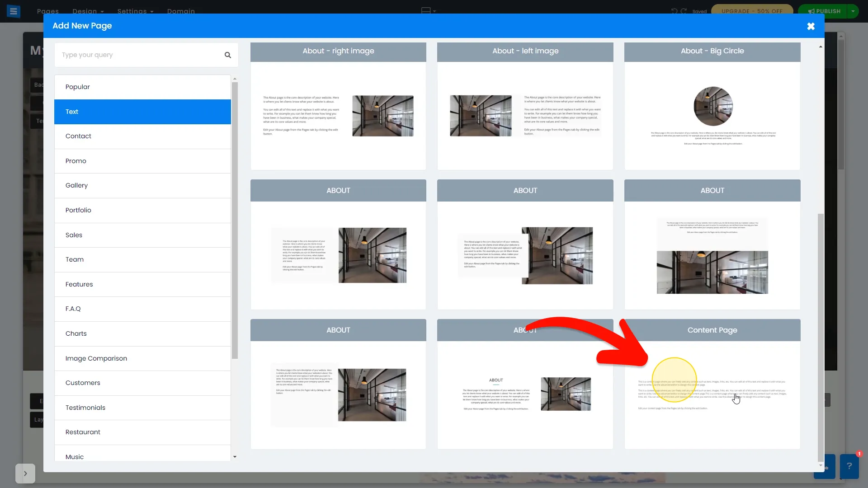Focus the Type your query field
The width and height of the screenshot is (868, 488).
click(146, 55)
